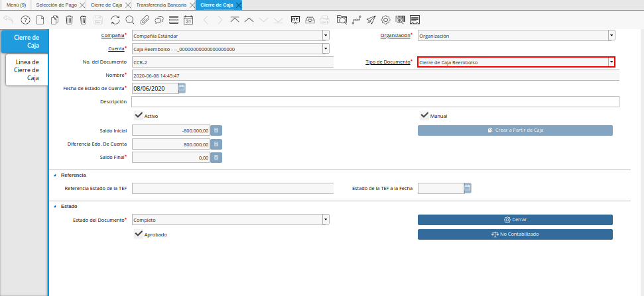Uncheck the Activo checkbox

click(x=139, y=115)
